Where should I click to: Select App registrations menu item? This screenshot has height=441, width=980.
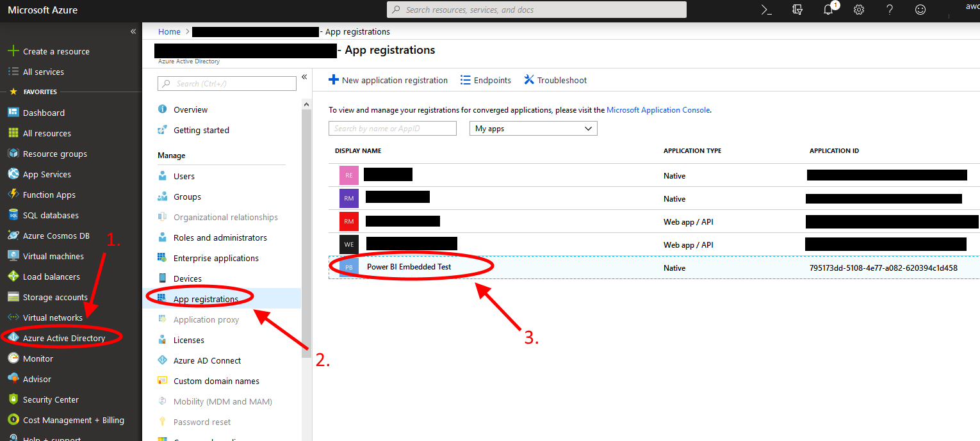pos(222,299)
